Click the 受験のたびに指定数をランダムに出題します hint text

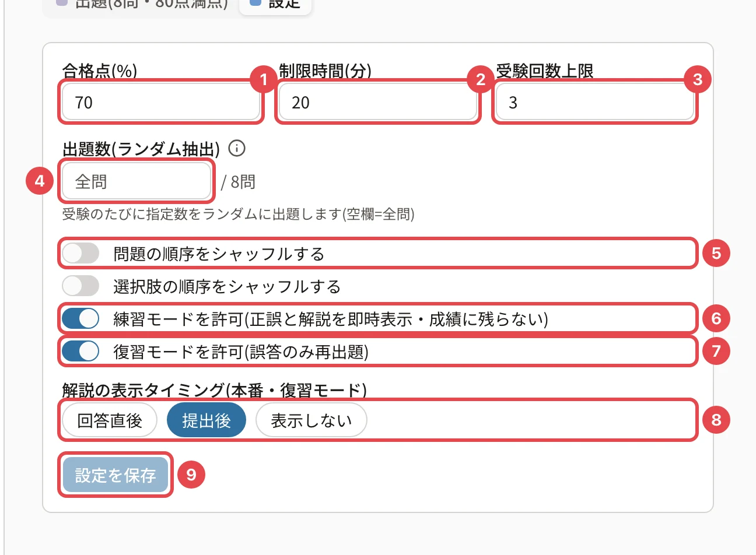point(238,215)
